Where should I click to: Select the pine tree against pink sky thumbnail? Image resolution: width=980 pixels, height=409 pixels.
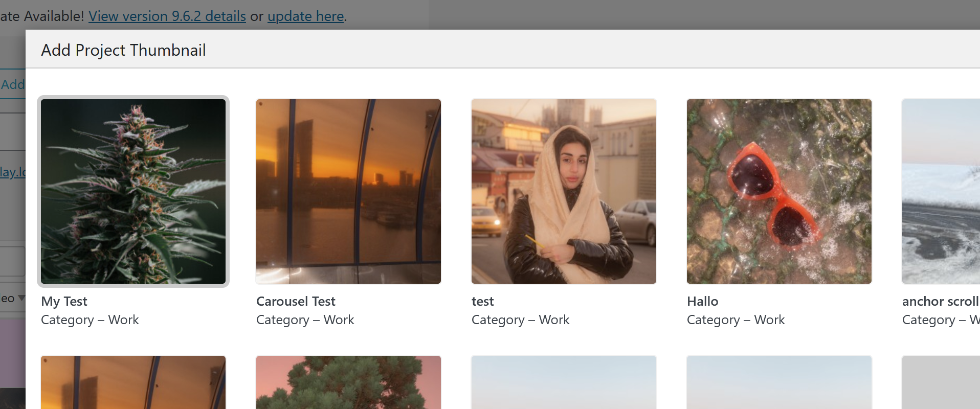click(348, 382)
